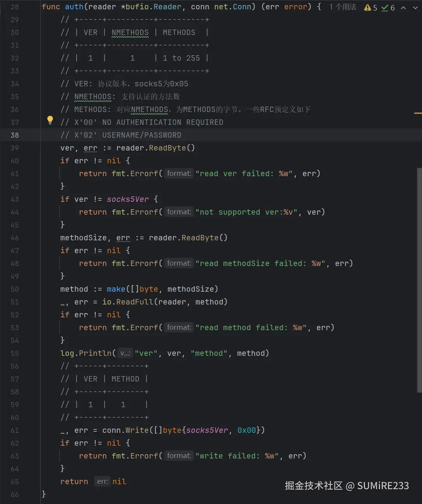Jump to previous highlighted problem arrow

point(403,8)
